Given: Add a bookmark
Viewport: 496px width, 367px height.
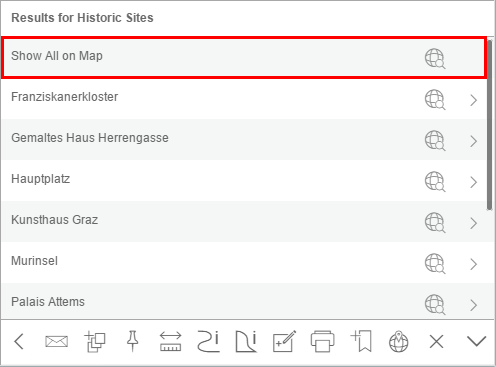Looking at the screenshot, I should [x=361, y=341].
